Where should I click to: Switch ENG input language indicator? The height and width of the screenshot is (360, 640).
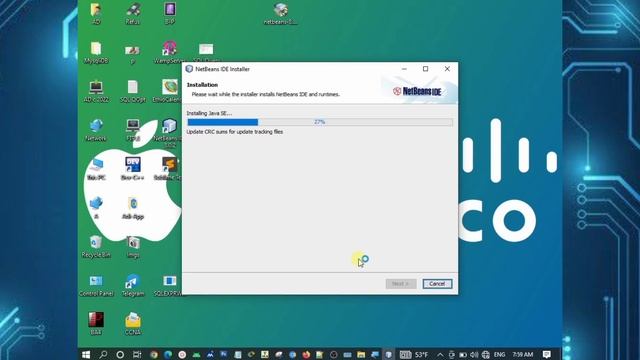click(x=499, y=354)
